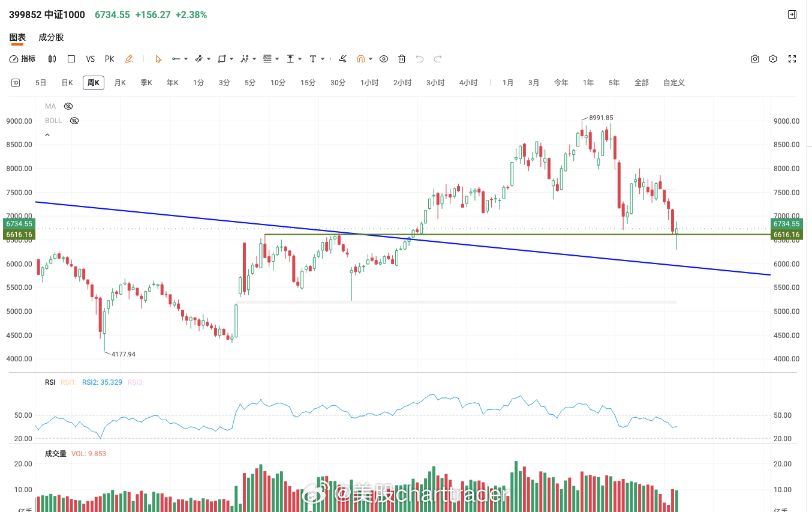The width and height of the screenshot is (812, 512).
Task: Click the PK comparison button
Action: (x=110, y=59)
